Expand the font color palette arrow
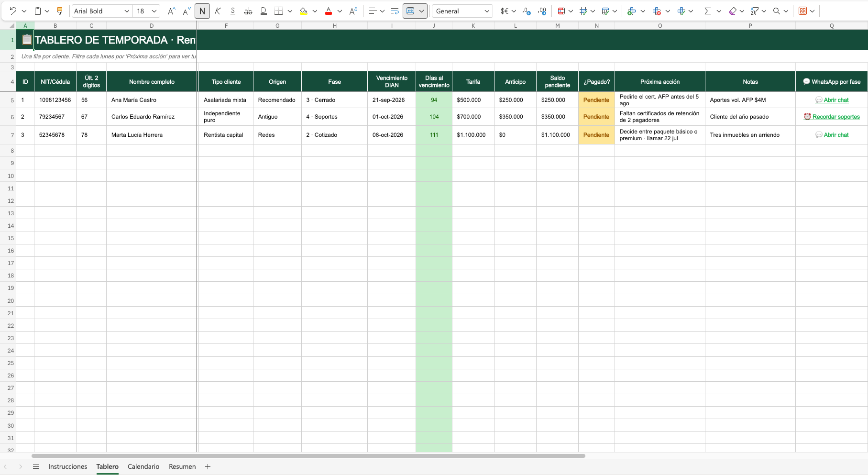Screen dimensions: 868x476 [340, 11]
